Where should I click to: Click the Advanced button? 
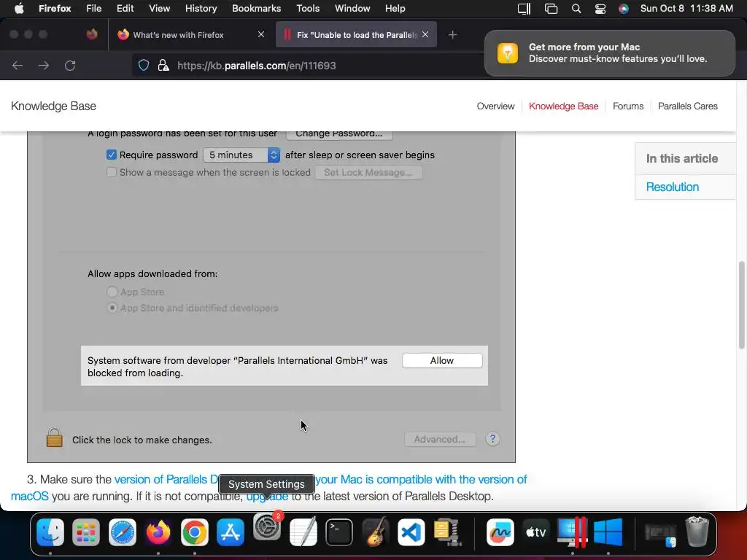click(440, 439)
